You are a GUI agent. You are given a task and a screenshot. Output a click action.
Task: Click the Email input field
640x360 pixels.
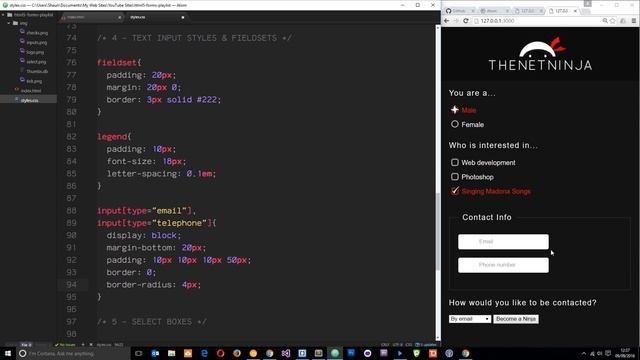[503, 242]
